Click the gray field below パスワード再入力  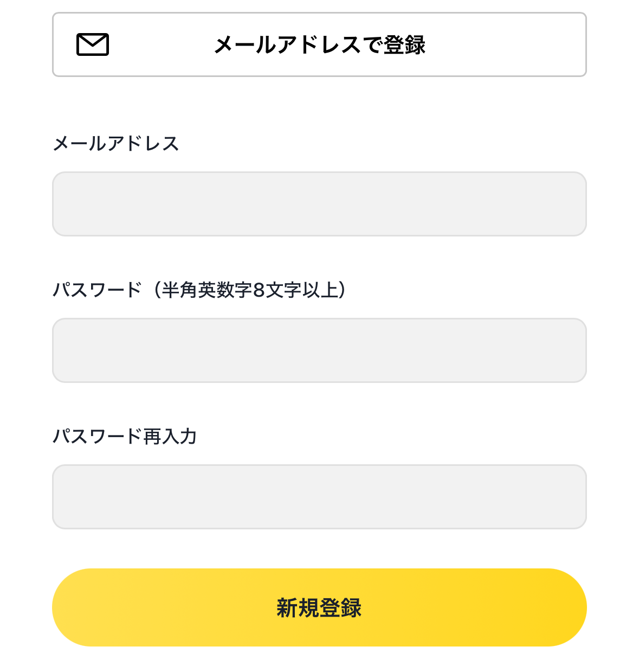coord(319,497)
